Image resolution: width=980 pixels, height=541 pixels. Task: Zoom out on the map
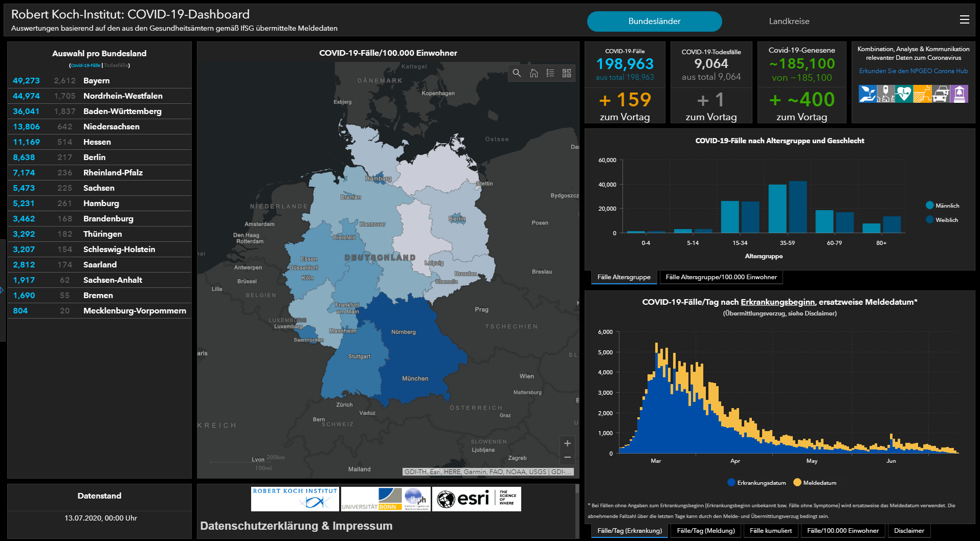567,457
